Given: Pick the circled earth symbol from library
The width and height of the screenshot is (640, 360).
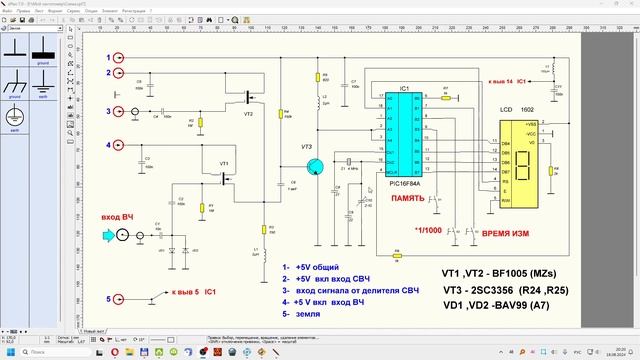Looking at the screenshot, I should click(x=15, y=117).
